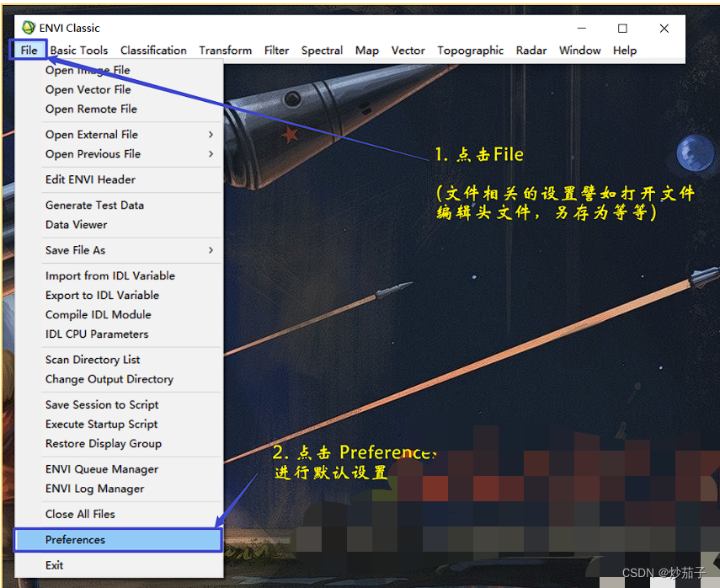Select Save File As entry
This screenshot has width=720, height=588.
(119, 250)
